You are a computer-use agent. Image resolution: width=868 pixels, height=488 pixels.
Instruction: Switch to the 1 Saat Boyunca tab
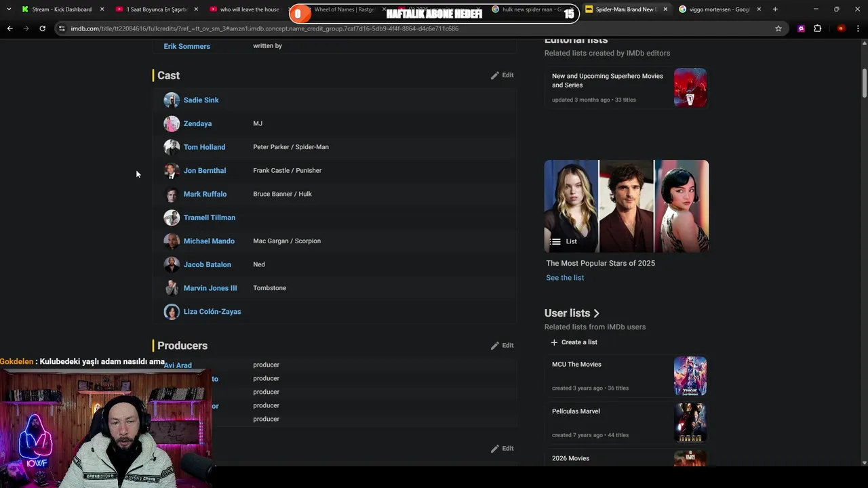[x=156, y=9]
